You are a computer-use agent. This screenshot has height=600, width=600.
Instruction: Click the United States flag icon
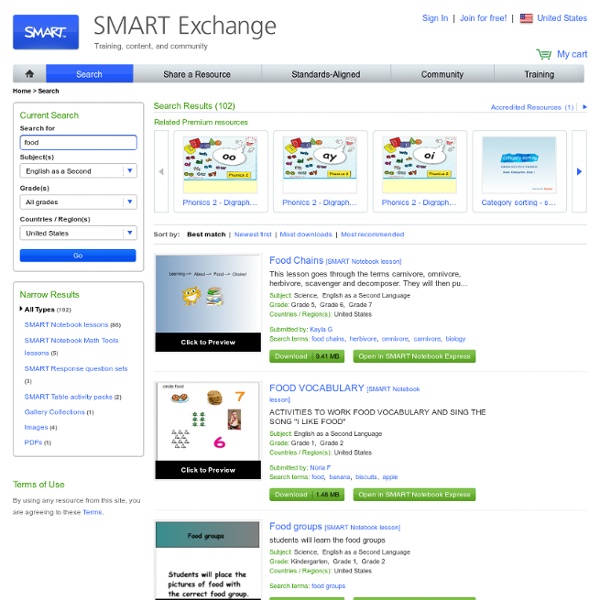[526, 18]
